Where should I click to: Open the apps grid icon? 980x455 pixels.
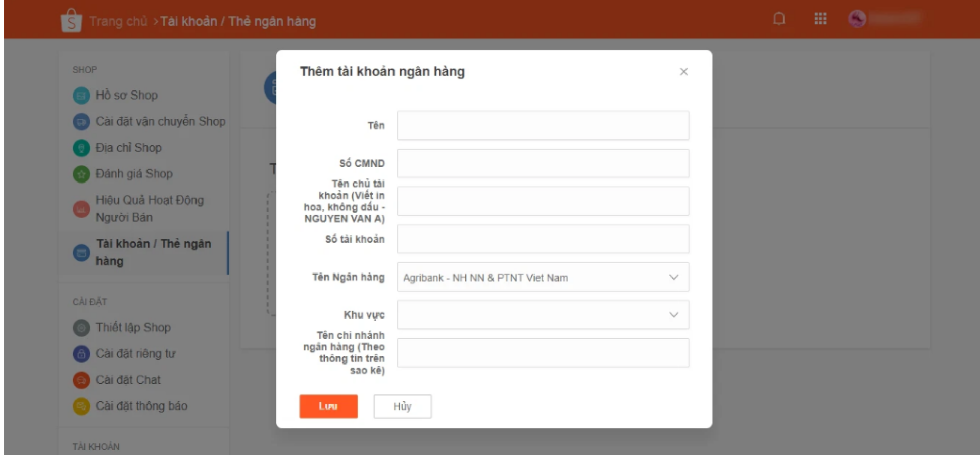click(820, 19)
